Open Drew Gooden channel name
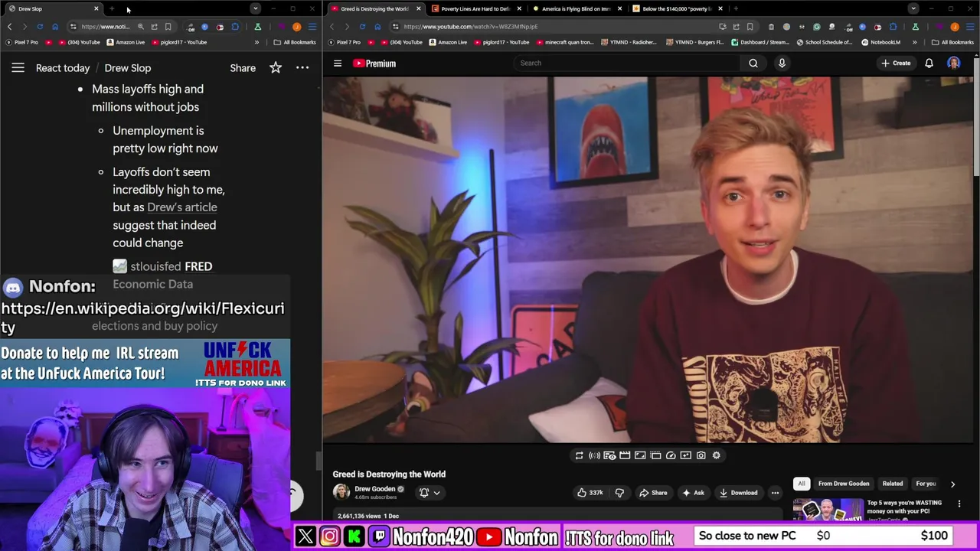 click(374, 489)
